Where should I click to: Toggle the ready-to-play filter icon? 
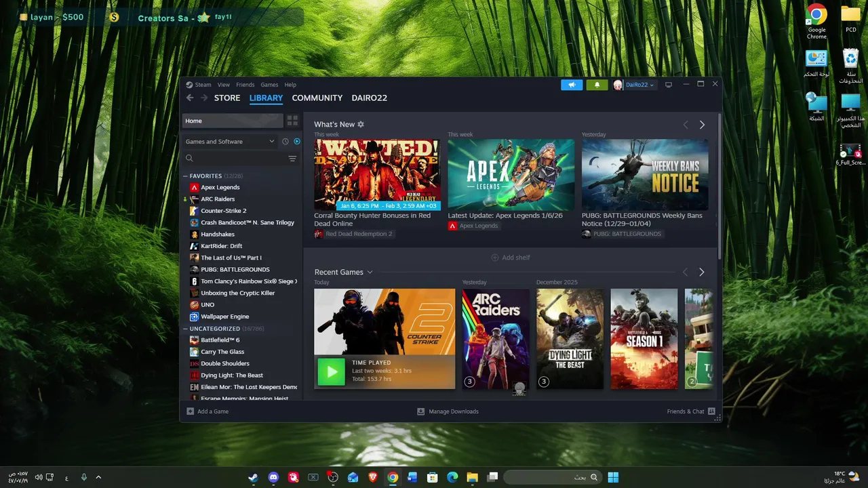click(296, 142)
